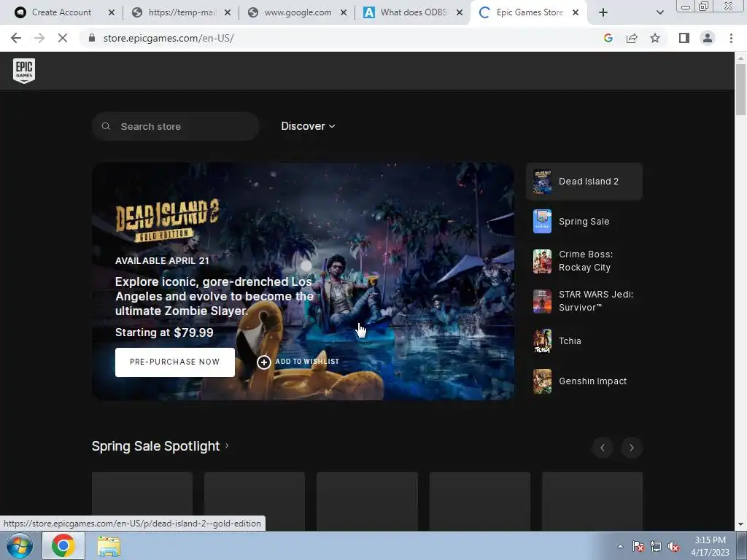Click ADD TO WISHLIST text
Screen dimensions: 747x560
point(307,362)
